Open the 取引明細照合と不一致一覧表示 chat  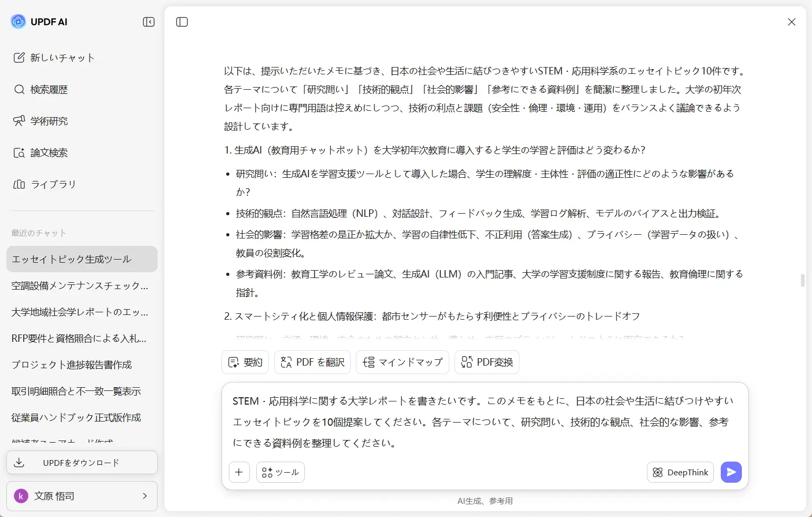pos(82,391)
